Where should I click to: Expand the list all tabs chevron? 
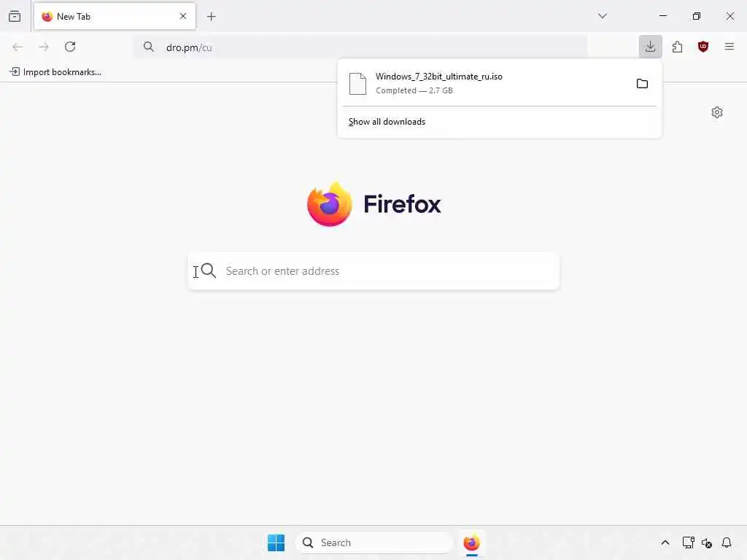(x=603, y=16)
